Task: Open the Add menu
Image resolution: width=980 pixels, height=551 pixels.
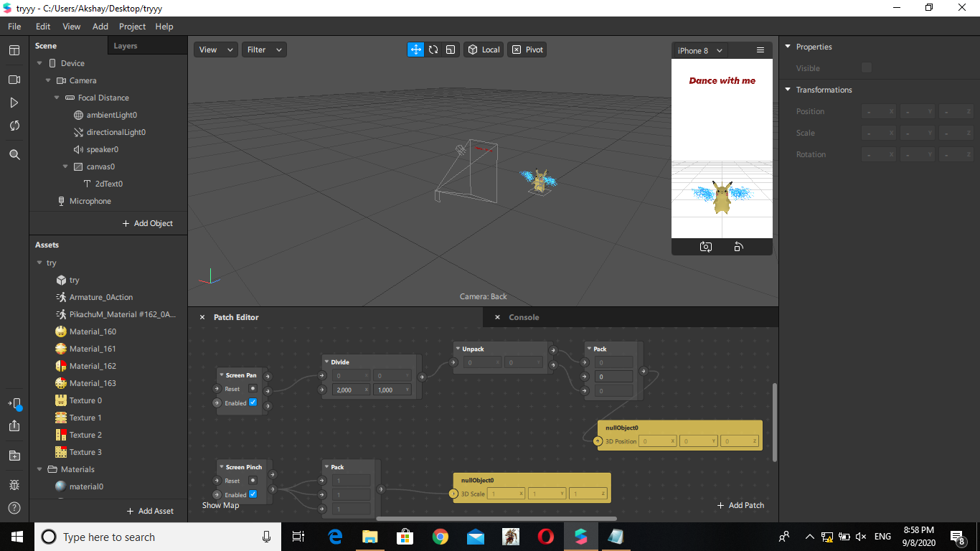Action: coord(100,27)
